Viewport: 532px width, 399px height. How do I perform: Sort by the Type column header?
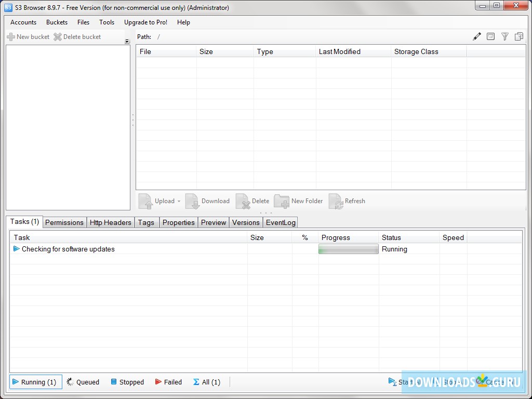coord(285,51)
